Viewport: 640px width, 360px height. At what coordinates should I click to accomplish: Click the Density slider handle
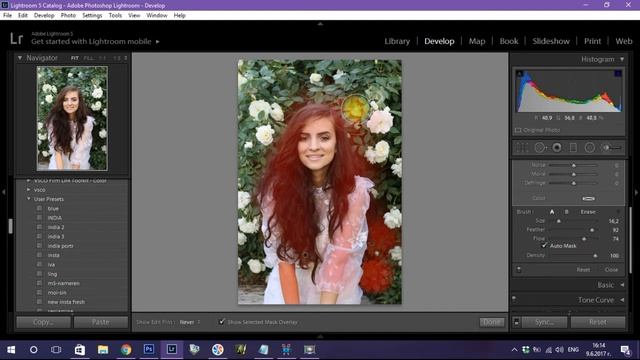coord(595,256)
